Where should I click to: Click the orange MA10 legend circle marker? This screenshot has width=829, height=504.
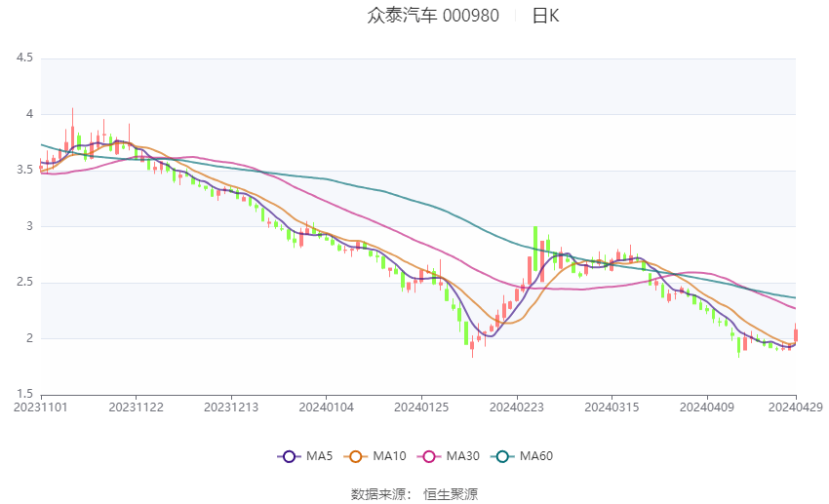pos(355,456)
